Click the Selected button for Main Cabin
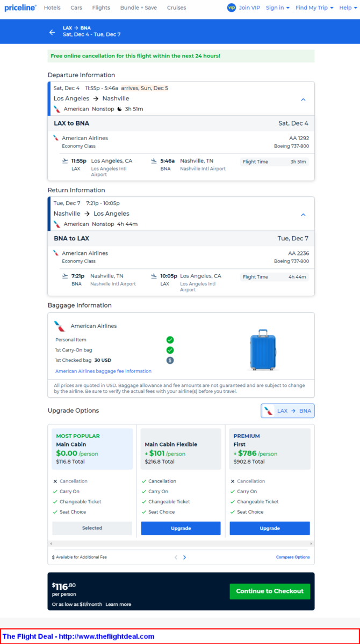360x644 pixels. click(92, 528)
